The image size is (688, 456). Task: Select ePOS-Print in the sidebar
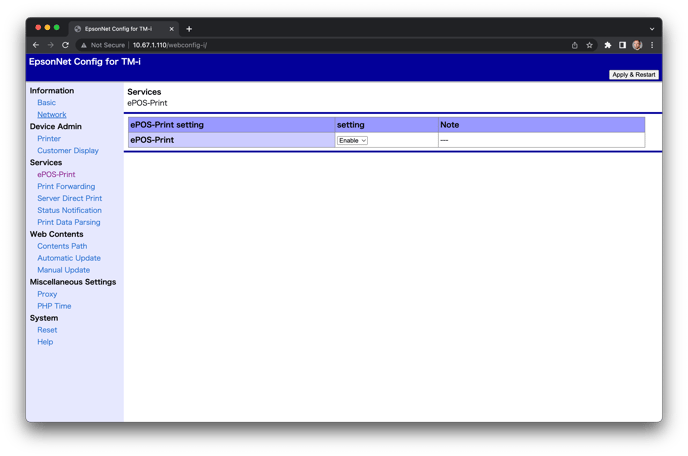click(x=56, y=175)
